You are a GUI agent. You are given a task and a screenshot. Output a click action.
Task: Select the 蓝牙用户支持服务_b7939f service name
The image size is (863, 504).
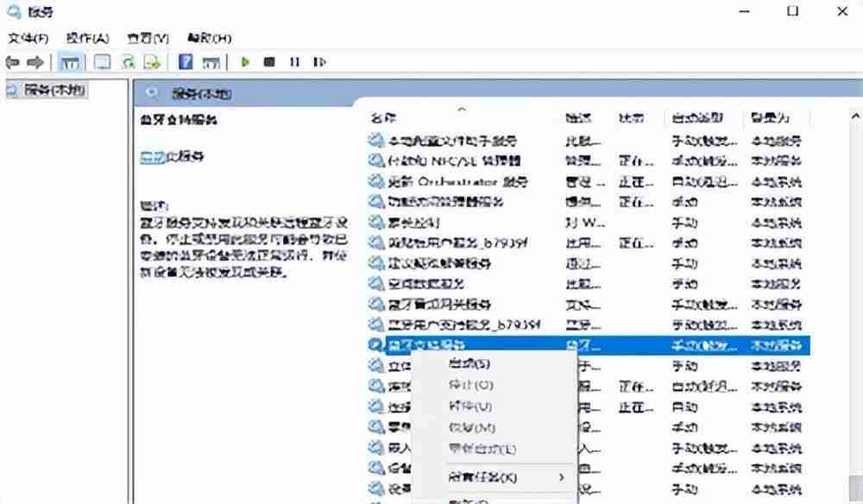coord(464,325)
